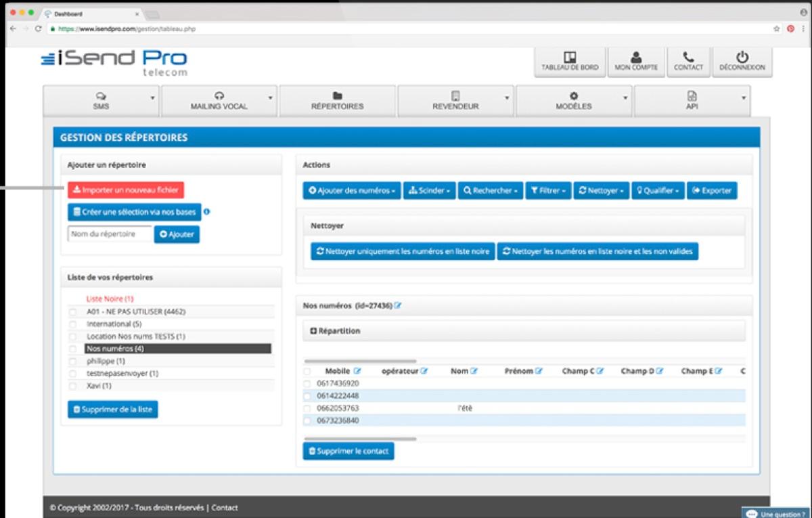Open the Filtrer dropdown menu
This screenshot has height=518, width=812.
click(548, 190)
